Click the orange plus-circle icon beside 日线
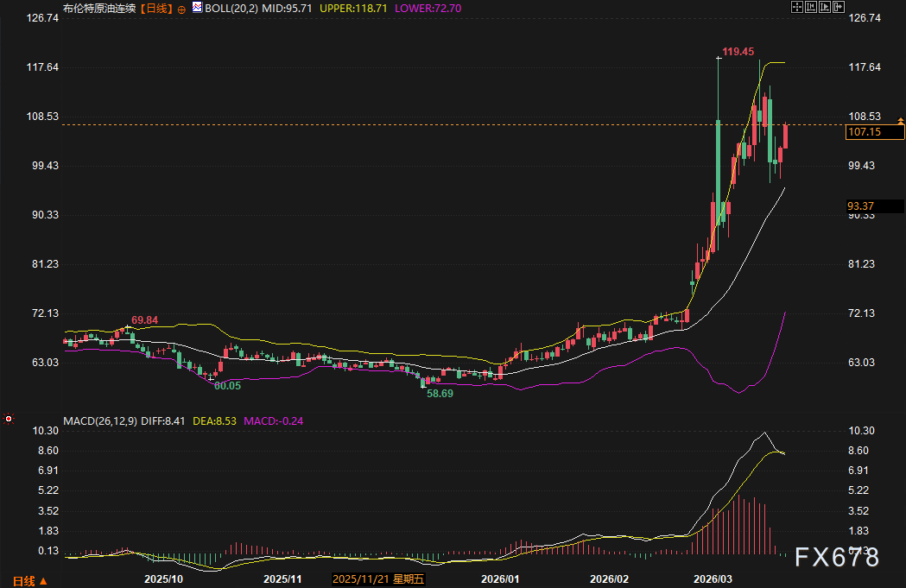This screenshot has height=588, width=906. tap(181, 8)
